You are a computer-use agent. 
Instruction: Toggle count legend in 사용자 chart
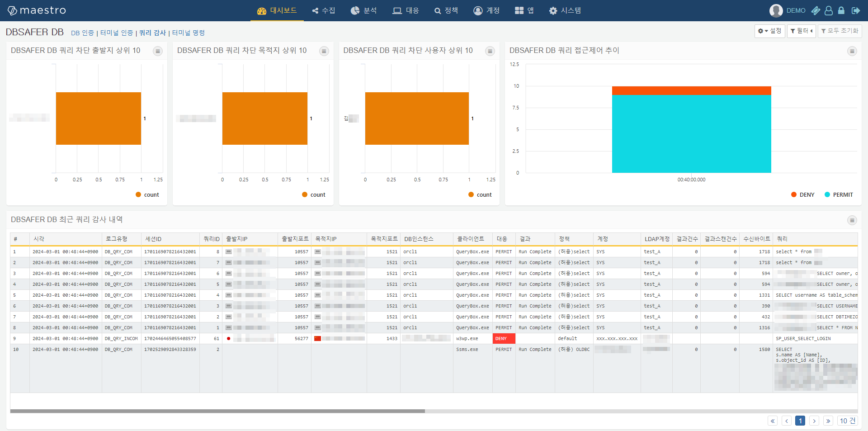480,194
